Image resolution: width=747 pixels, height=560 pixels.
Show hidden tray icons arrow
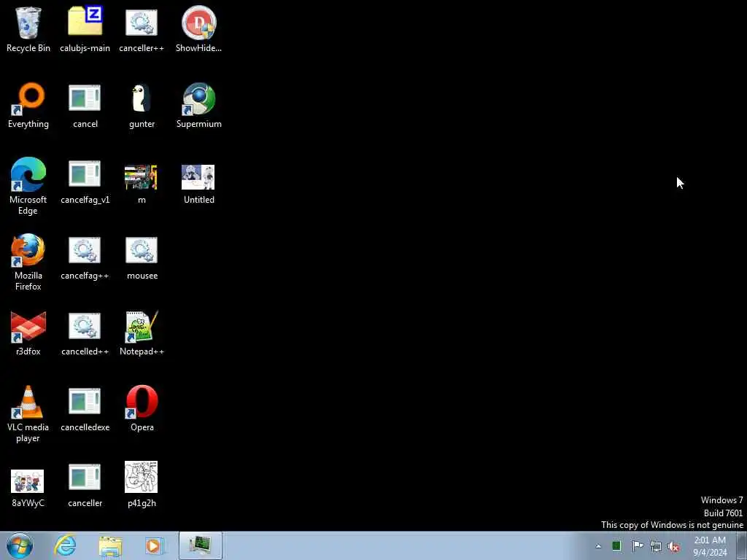[x=598, y=545]
